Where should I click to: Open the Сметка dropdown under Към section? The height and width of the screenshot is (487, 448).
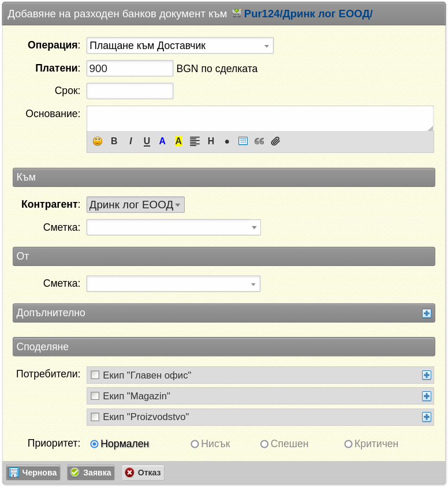[174, 227]
